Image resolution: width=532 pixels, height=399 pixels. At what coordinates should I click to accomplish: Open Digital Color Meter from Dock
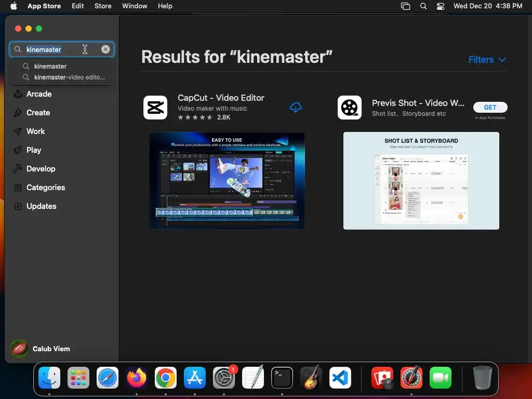pos(411,378)
